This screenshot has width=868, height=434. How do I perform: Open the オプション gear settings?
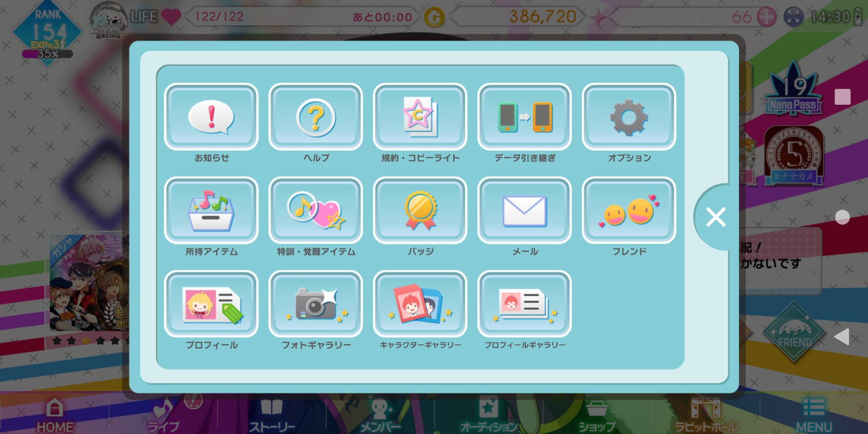tap(629, 117)
